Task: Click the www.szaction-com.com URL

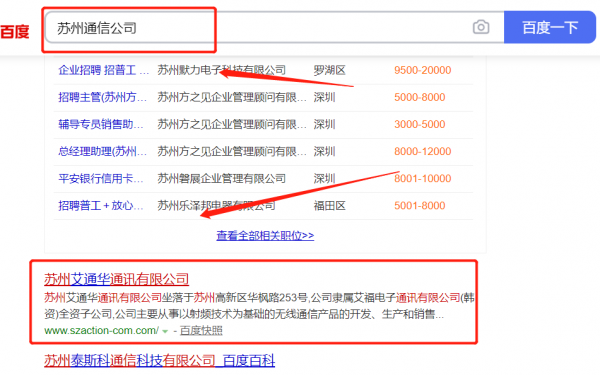Action: [x=101, y=331]
